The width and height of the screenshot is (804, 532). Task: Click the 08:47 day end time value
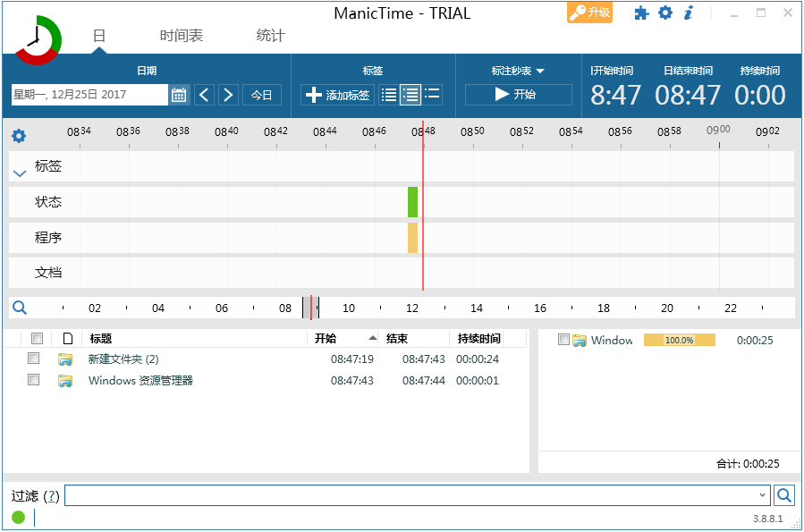click(688, 96)
